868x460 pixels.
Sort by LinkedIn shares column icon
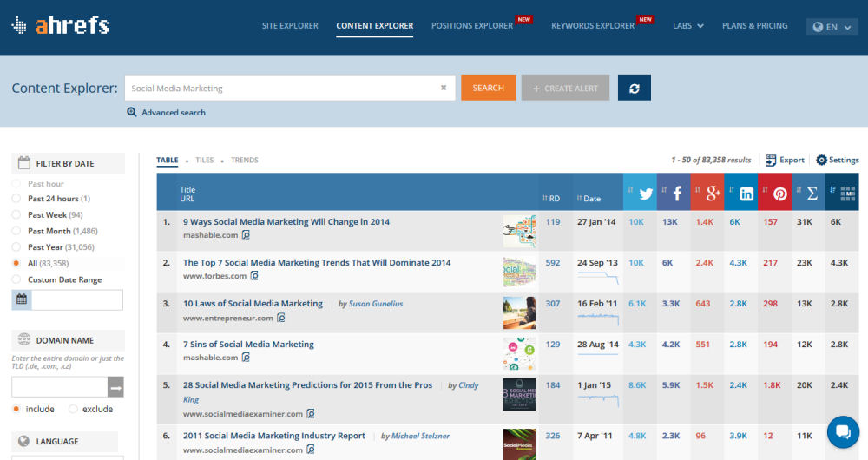746,194
